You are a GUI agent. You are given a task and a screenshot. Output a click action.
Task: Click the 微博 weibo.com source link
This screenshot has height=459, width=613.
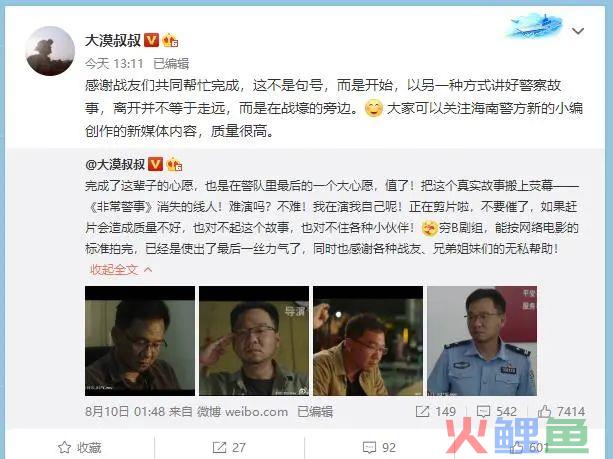(242, 412)
